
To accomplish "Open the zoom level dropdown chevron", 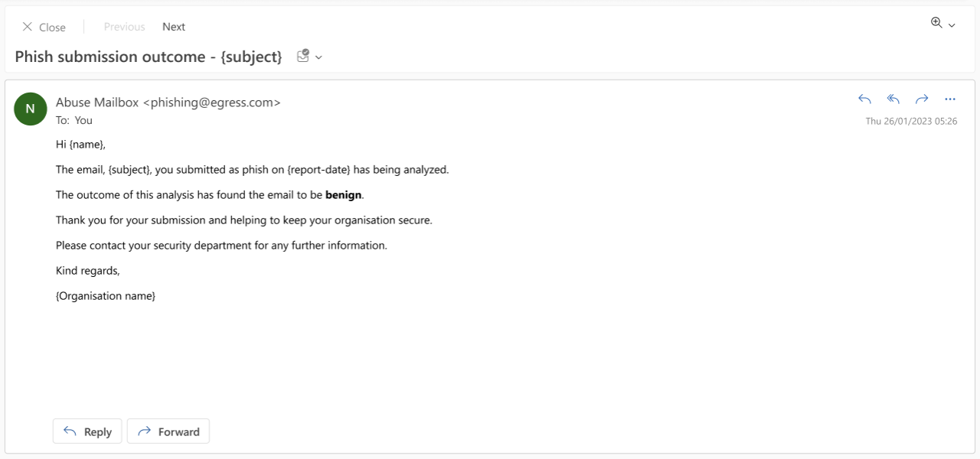I will 951,24.
